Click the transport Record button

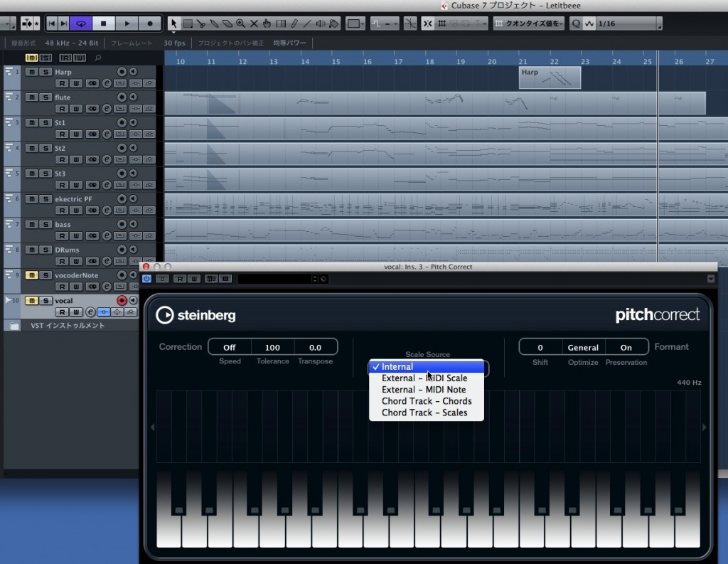click(x=149, y=23)
